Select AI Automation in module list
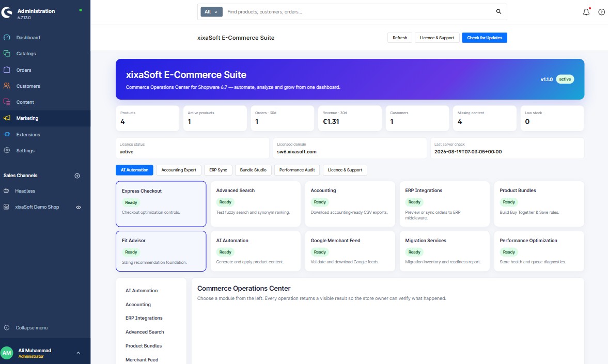 142,290
